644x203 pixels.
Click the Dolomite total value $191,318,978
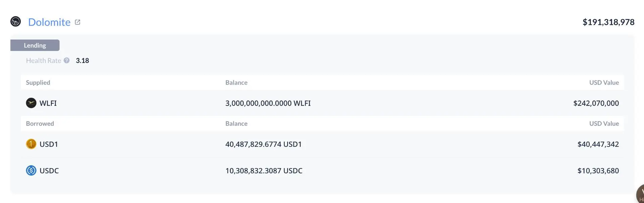(608, 22)
